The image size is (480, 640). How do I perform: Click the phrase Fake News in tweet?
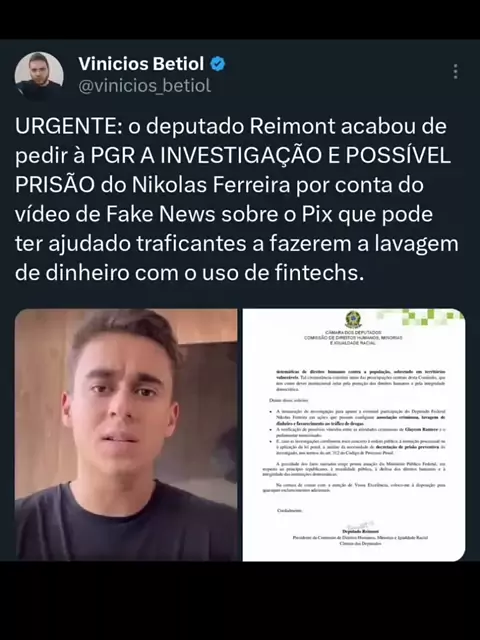coord(160,214)
